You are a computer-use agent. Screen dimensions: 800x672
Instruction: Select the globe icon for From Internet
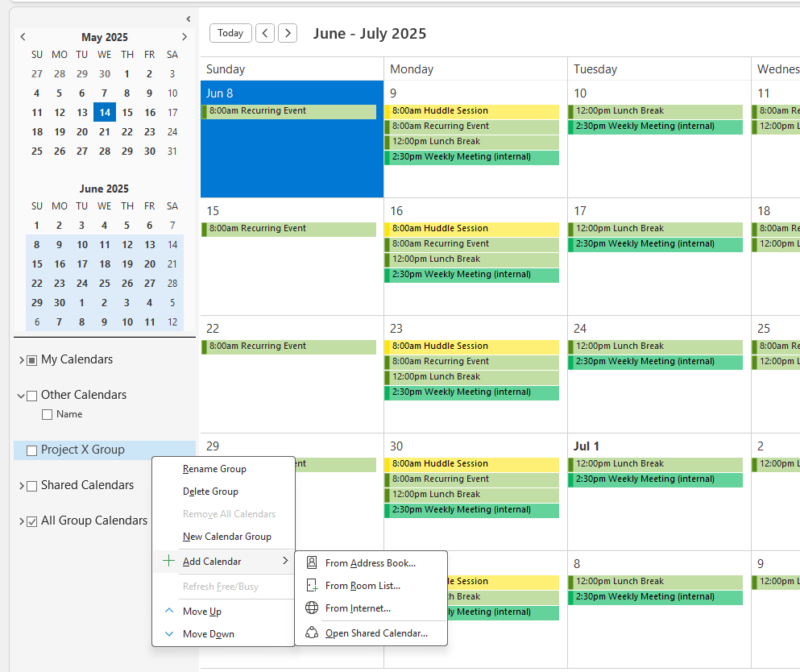coord(311,608)
